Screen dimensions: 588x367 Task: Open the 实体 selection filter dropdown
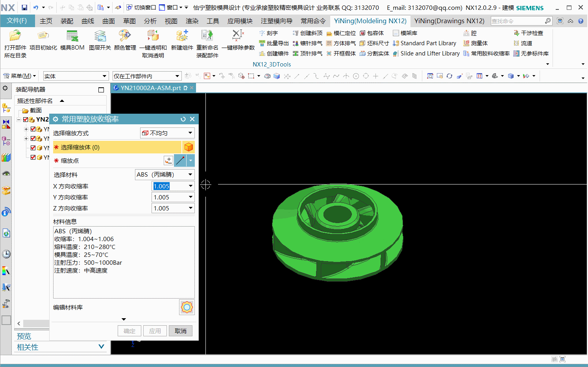coord(76,76)
